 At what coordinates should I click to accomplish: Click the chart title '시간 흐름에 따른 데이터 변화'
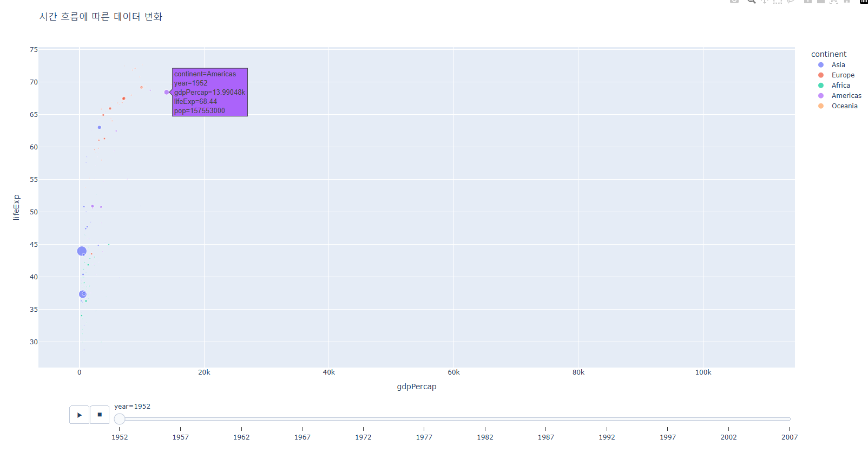click(101, 17)
